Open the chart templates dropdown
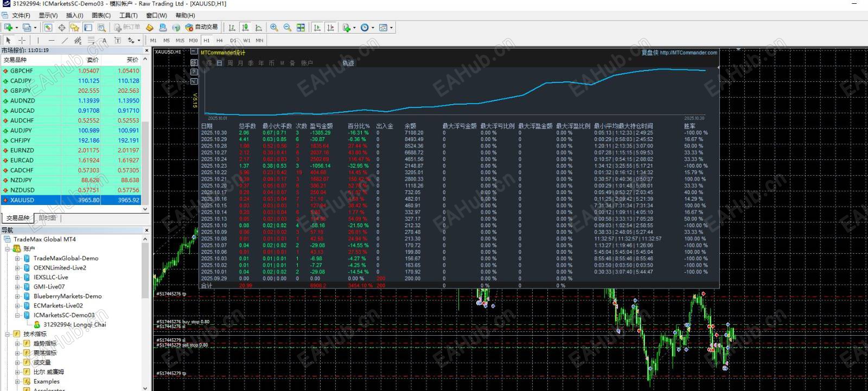The height and width of the screenshot is (391, 868). pos(385,27)
